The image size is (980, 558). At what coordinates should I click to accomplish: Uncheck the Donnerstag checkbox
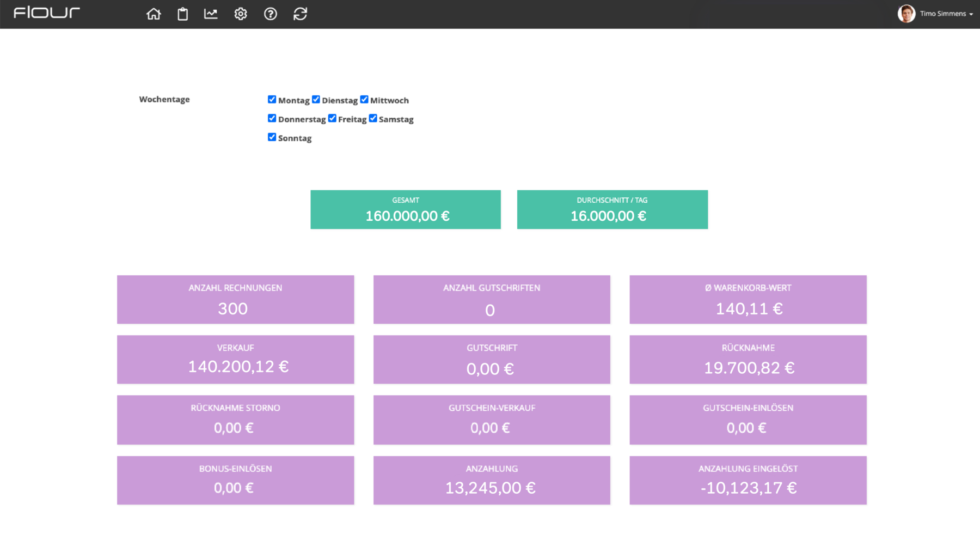(x=272, y=118)
